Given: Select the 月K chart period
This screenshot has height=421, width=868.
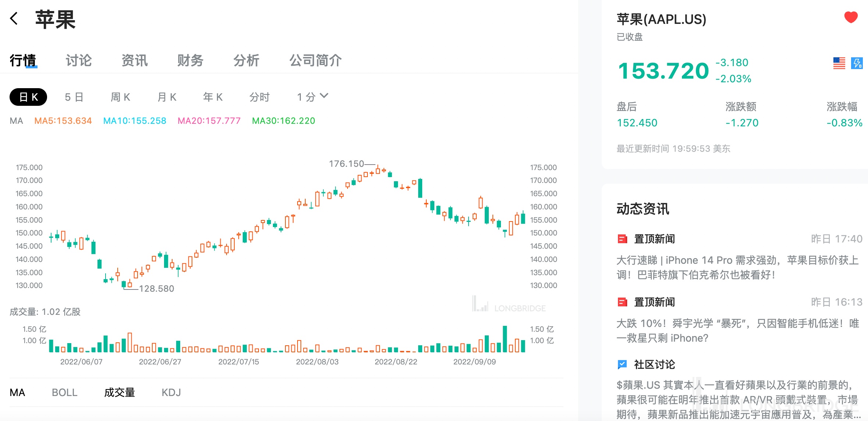Looking at the screenshot, I should click(x=167, y=97).
